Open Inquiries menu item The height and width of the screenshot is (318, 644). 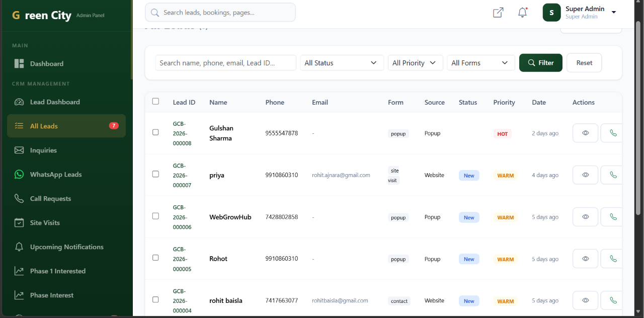[x=66, y=150]
